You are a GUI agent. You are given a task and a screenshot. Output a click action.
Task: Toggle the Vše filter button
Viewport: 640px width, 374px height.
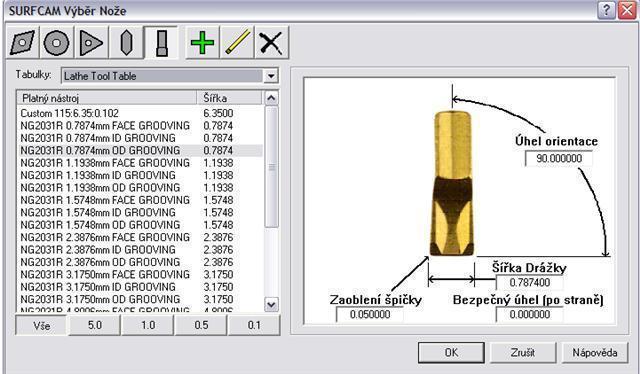42,325
